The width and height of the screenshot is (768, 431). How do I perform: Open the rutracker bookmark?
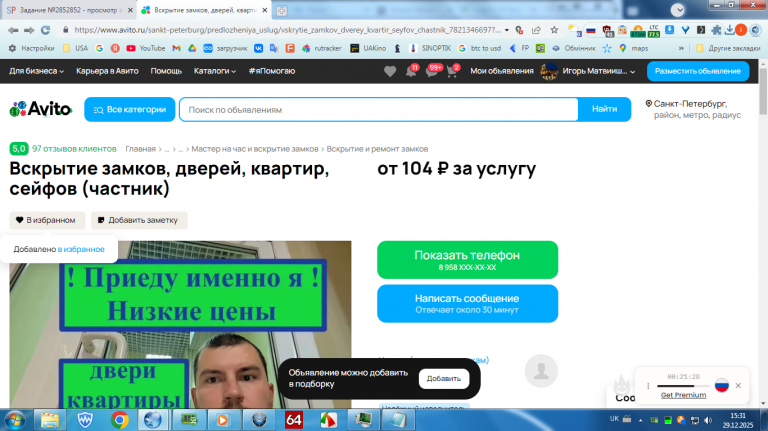pos(322,48)
